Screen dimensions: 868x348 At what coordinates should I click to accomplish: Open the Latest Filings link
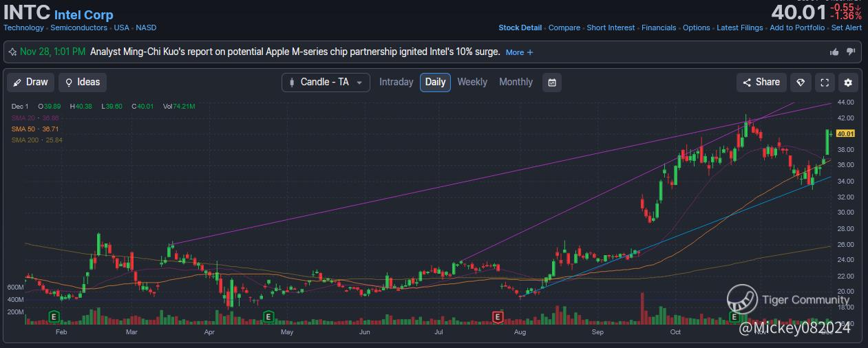(740, 28)
